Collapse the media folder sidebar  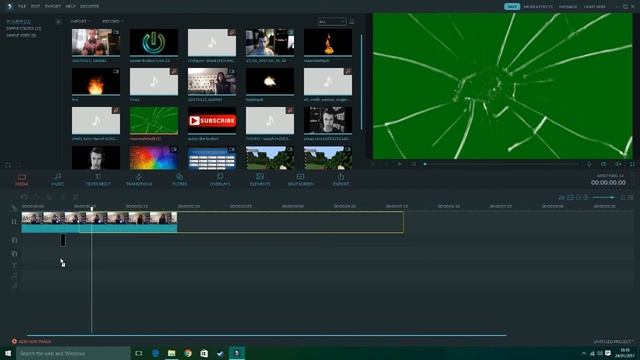pyautogui.click(x=58, y=22)
